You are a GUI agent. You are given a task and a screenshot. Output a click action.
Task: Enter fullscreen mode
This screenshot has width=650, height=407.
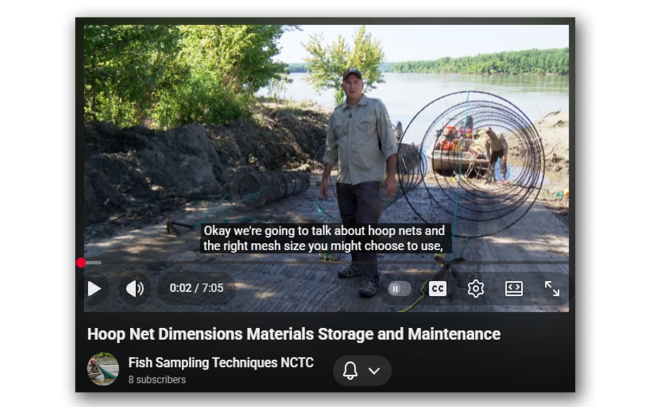click(x=552, y=288)
